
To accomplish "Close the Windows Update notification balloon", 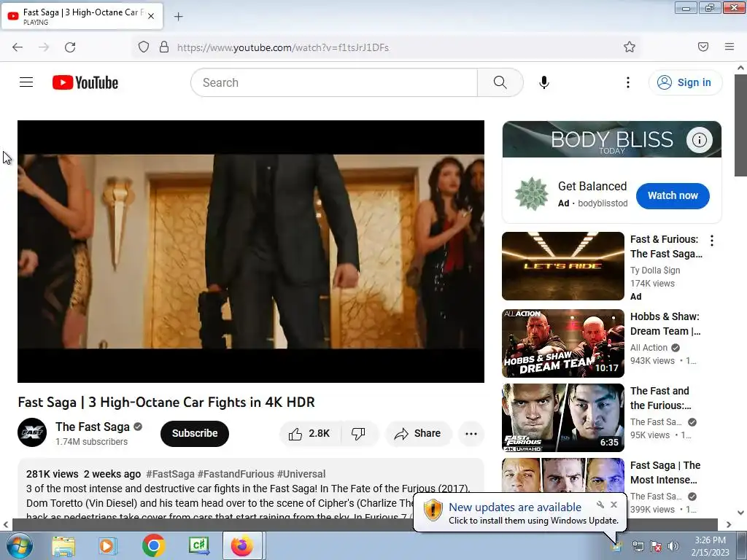I will [x=614, y=505].
